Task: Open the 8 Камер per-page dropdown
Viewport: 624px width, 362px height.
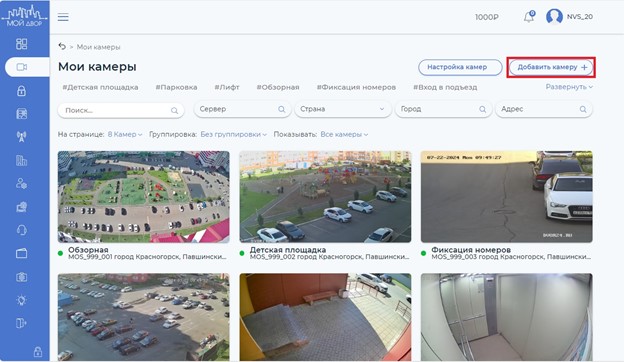Action: (125, 134)
